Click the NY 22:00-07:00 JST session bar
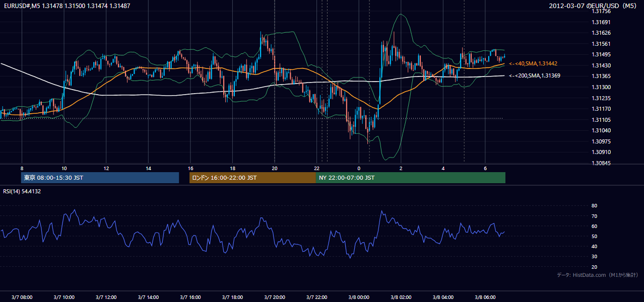644x302 pixels. pyautogui.click(x=411, y=178)
